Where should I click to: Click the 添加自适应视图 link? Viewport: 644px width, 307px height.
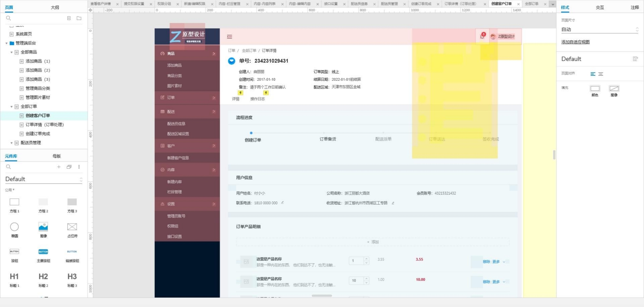click(575, 42)
